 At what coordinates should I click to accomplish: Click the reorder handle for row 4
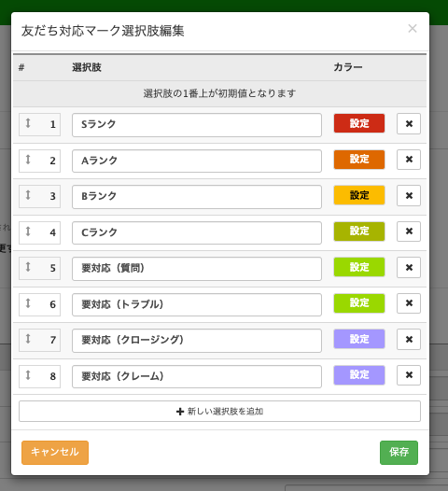(x=28, y=231)
